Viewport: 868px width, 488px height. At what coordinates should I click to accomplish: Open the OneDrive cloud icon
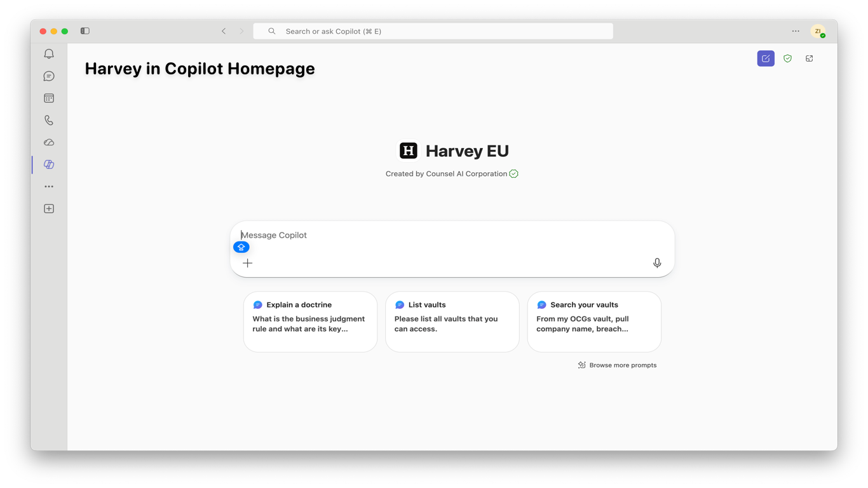pyautogui.click(x=49, y=142)
